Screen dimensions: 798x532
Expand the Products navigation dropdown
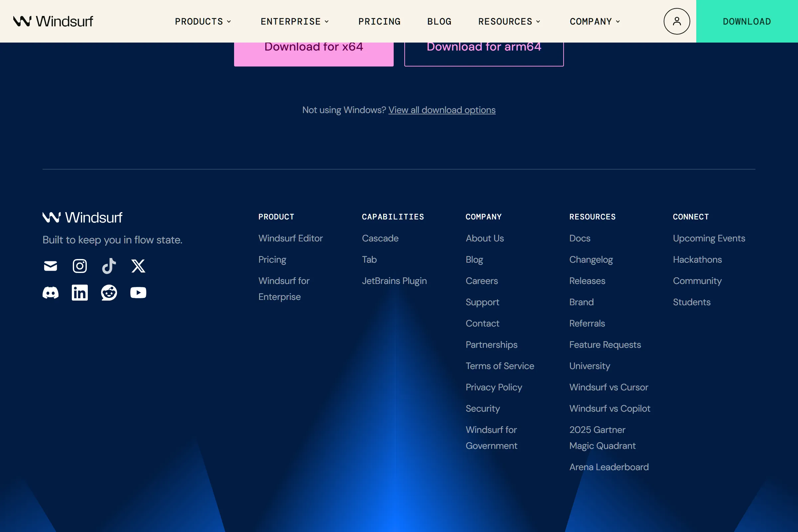coord(202,21)
